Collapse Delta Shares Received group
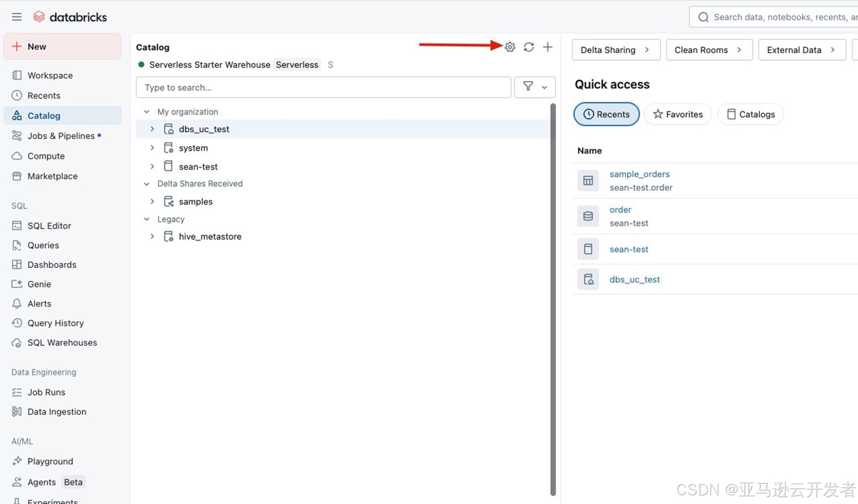The height and width of the screenshot is (504, 858). 147,184
